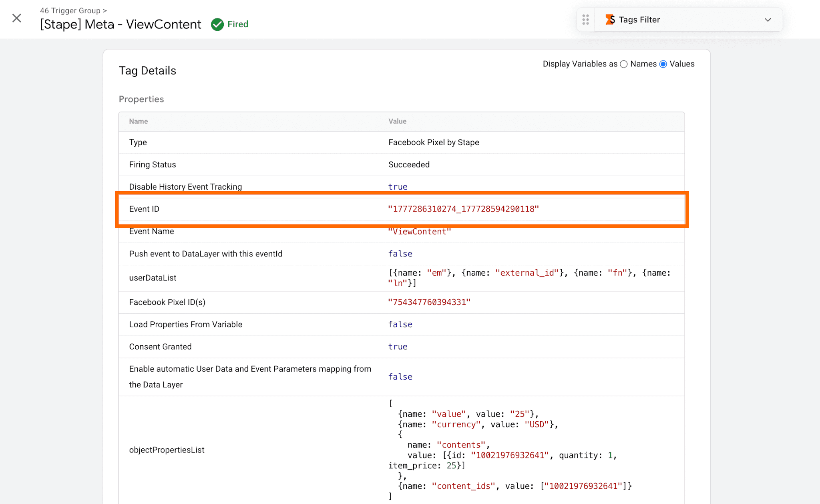
Task: Click Enable automatic User Data mapping label
Action: (250, 377)
